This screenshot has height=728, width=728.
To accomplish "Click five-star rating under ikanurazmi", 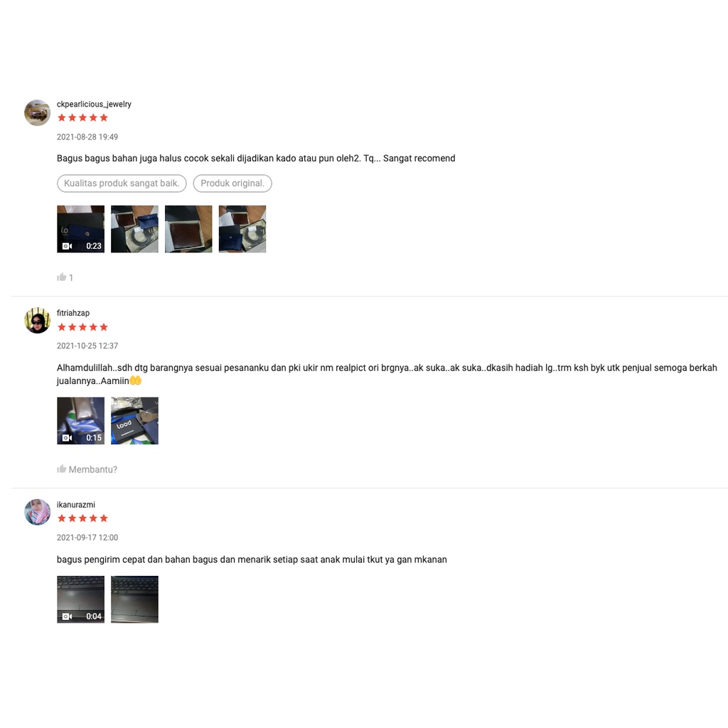I will (x=82, y=518).
